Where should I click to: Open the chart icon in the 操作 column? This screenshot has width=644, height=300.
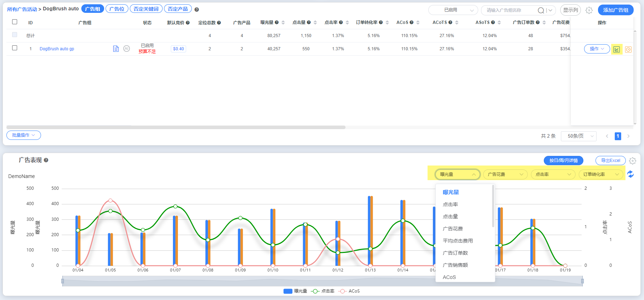coord(617,49)
